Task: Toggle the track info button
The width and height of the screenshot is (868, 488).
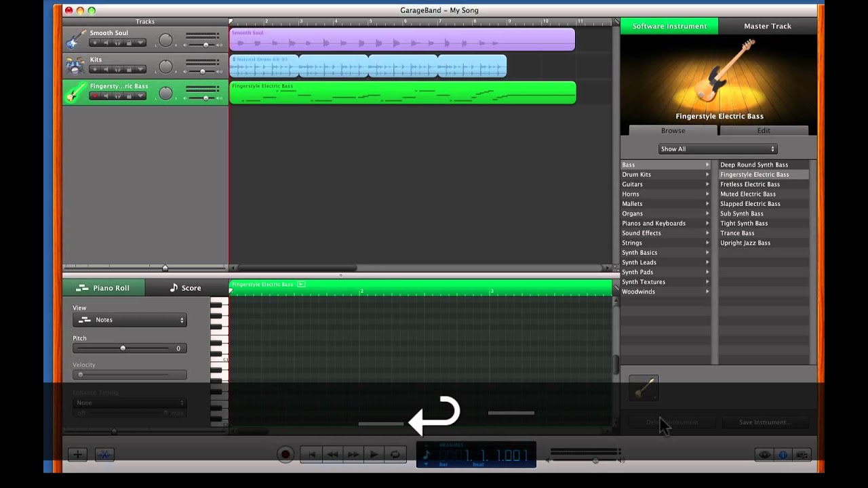Action: coord(783,455)
